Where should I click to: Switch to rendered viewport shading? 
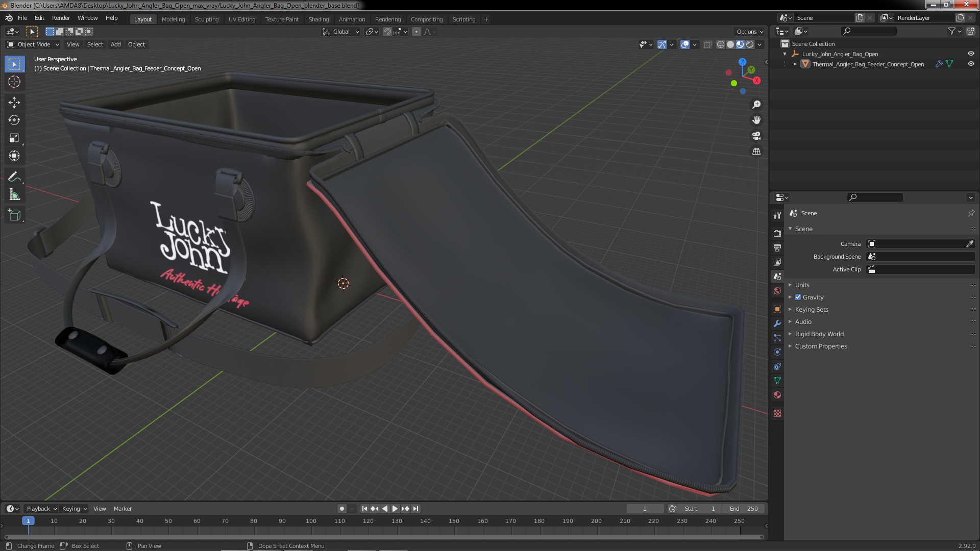point(750,44)
